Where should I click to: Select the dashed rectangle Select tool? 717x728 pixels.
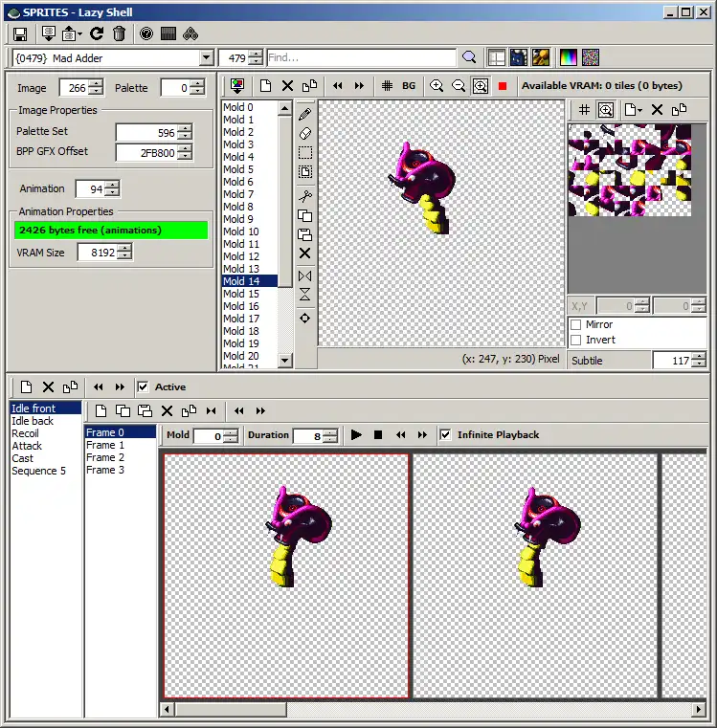click(305, 152)
